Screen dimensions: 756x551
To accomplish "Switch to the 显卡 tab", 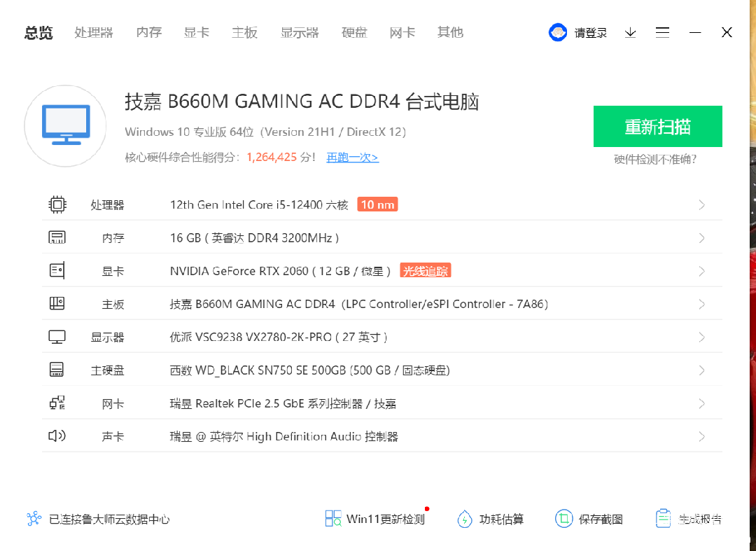I will (196, 32).
